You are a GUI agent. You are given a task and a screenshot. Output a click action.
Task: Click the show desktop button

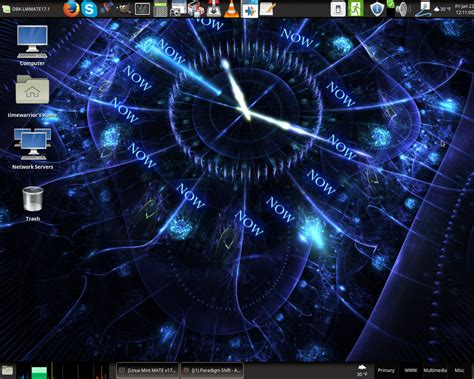point(7,370)
